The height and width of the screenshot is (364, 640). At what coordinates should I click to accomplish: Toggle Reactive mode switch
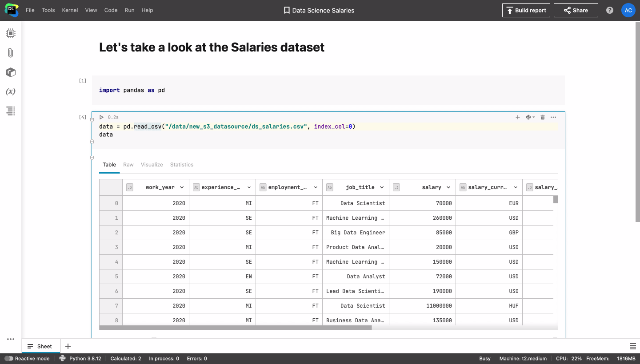click(9, 359)
